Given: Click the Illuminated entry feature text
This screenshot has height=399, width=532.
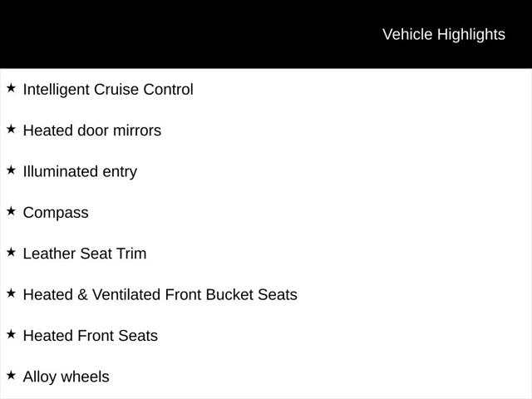Looking at the screenshot, I should tap(80, 172).
